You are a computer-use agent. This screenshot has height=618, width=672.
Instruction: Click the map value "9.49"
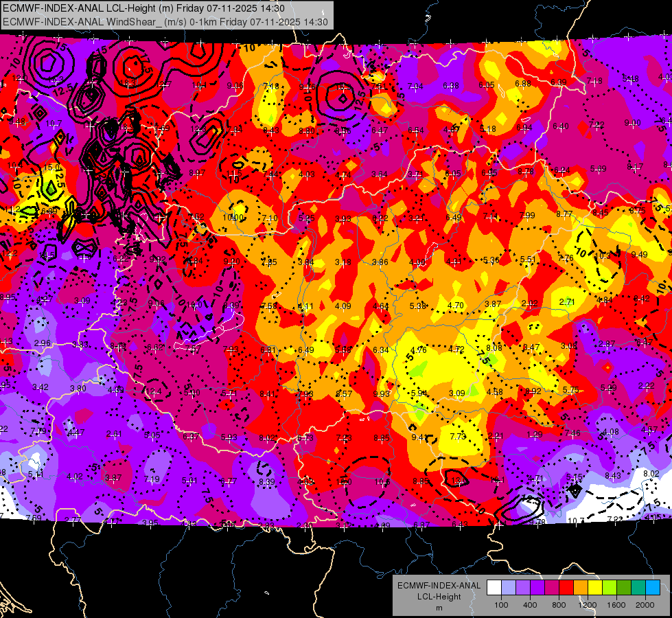640,254
